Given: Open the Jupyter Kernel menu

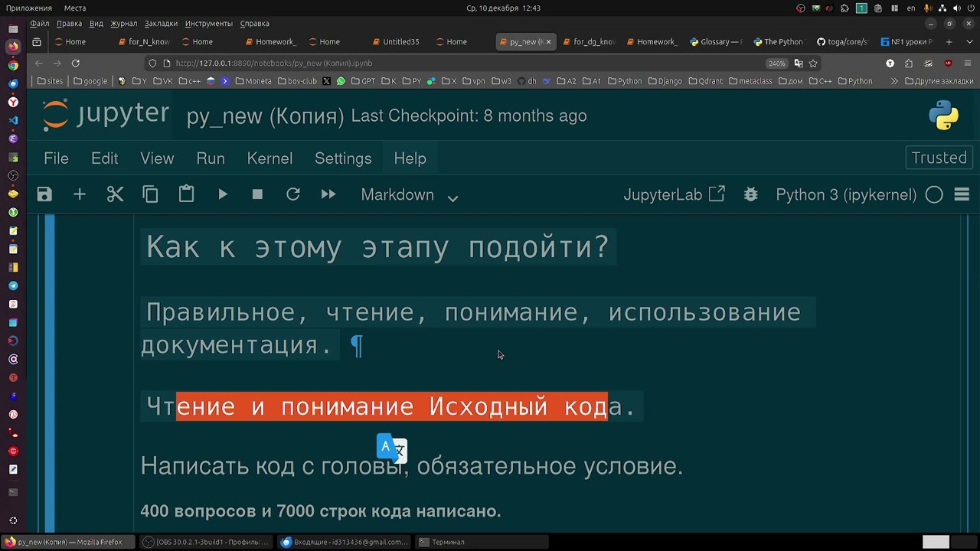Looking at the screenshot, I should coord(269,158).
